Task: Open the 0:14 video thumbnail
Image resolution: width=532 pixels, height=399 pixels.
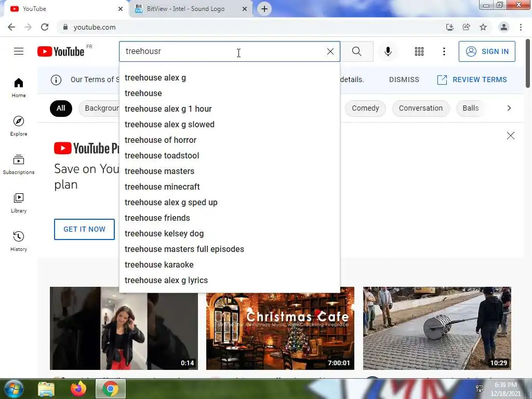Action: click(x=124, y=328)
